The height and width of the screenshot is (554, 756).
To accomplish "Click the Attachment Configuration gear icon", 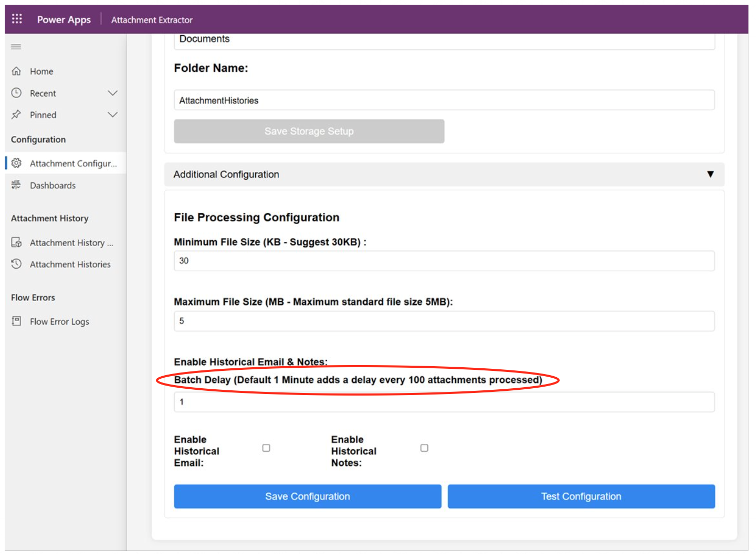I will pyautogui.click(x=17, y=163).
